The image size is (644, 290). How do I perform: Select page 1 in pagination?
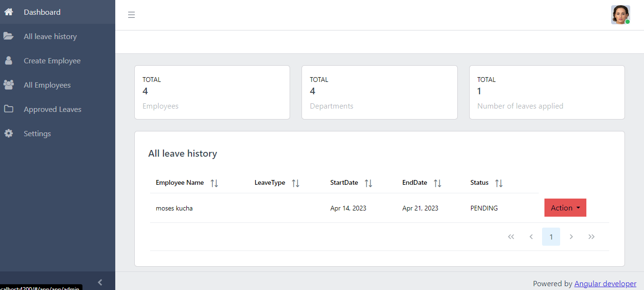pyautogui.click(x=551, y=237)
